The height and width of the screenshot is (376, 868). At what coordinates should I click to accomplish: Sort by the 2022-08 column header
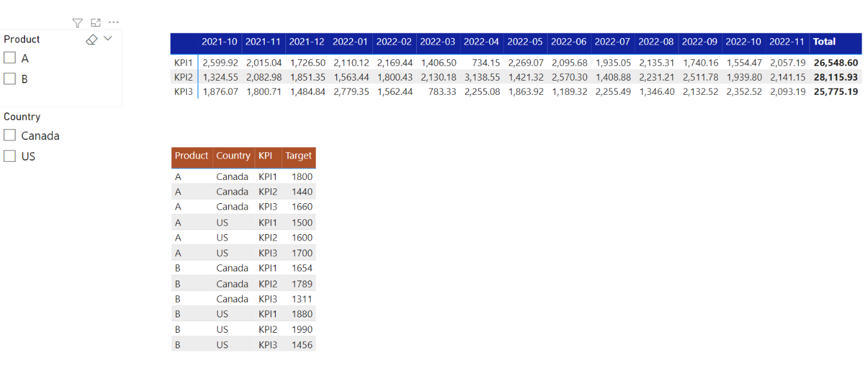pyautogui.click(x=656, y=42)
